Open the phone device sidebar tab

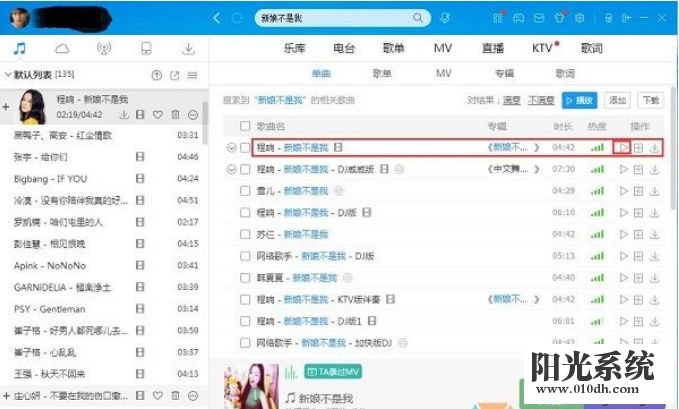point(146,48)
